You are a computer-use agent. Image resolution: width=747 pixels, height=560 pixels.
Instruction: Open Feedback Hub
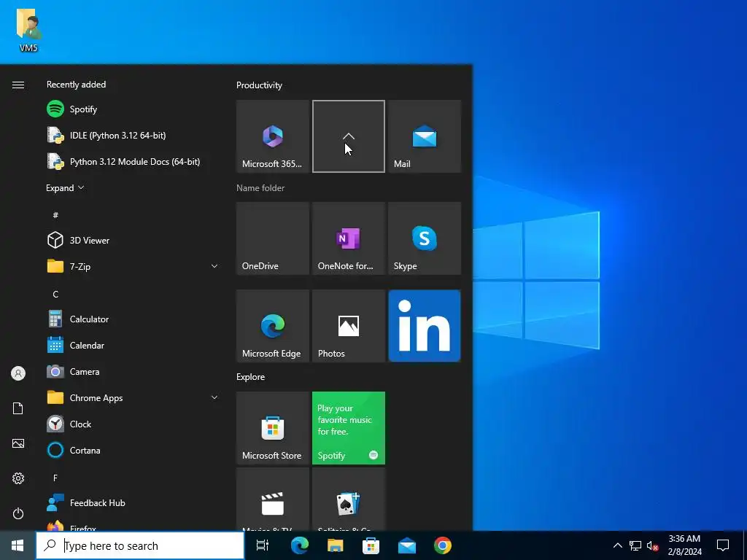(132, 503)
